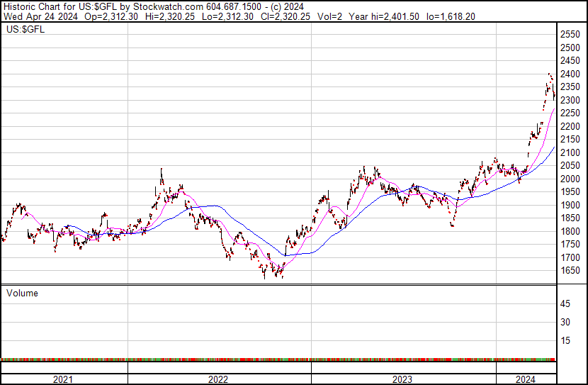The height and width of the screenshot is (385, 588).
Task: Click the Year hi=2,401.50 readout
Action: tap(384, 16)
